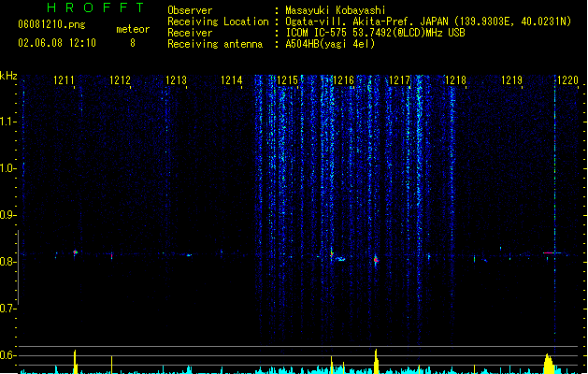Click the 1213 time marker

[176, 80]
